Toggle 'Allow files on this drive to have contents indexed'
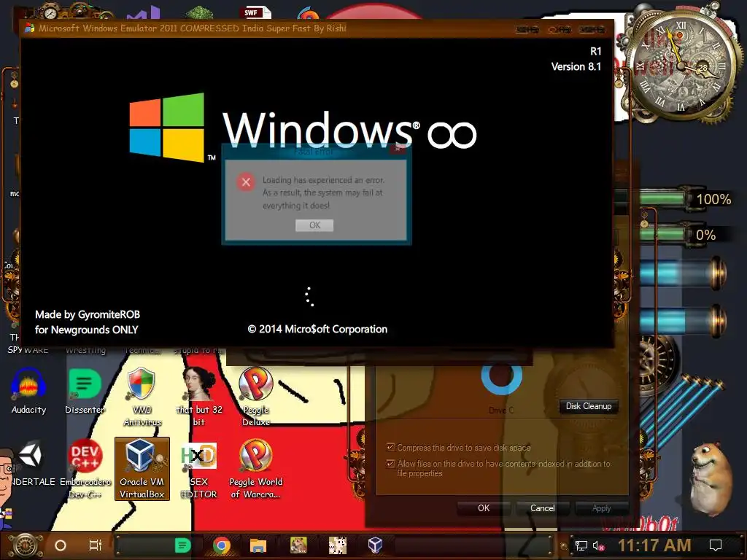This screenshot has width=747, height=560. (391, 463)
